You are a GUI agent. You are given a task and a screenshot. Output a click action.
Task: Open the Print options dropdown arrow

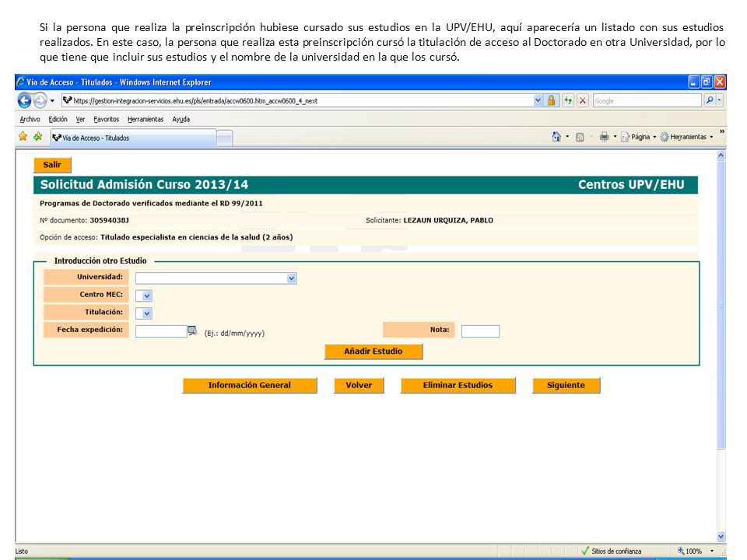click(x=615, y=137)
